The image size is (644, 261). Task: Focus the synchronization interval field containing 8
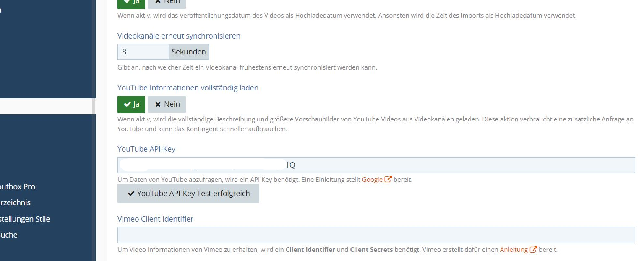tap(143, 52)
